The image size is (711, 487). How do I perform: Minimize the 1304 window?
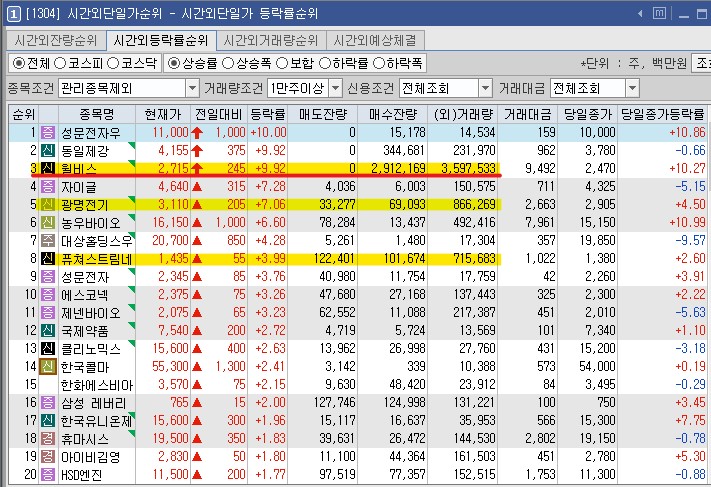pyautogui.click(x=684, y=15)
